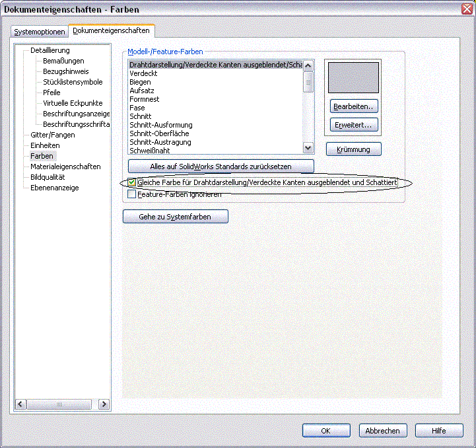Image resolution: width=476 pixels, height=448 pixels.
Task: Open Krümmung settings
Action: pyautogui.click(x=354, y=149)
